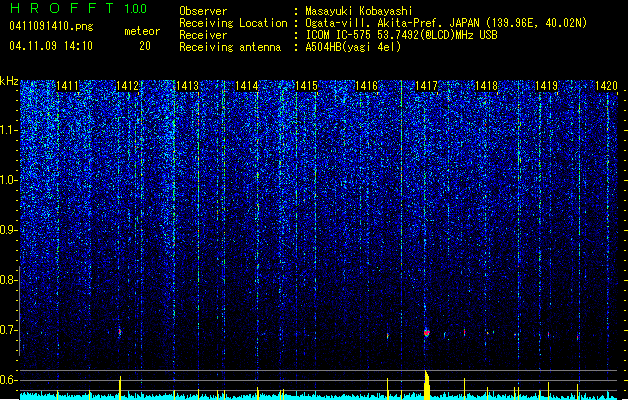Screen dimensions: 629x400
Task: Click the 1417 time marker
Action: (x=426, y=86)
